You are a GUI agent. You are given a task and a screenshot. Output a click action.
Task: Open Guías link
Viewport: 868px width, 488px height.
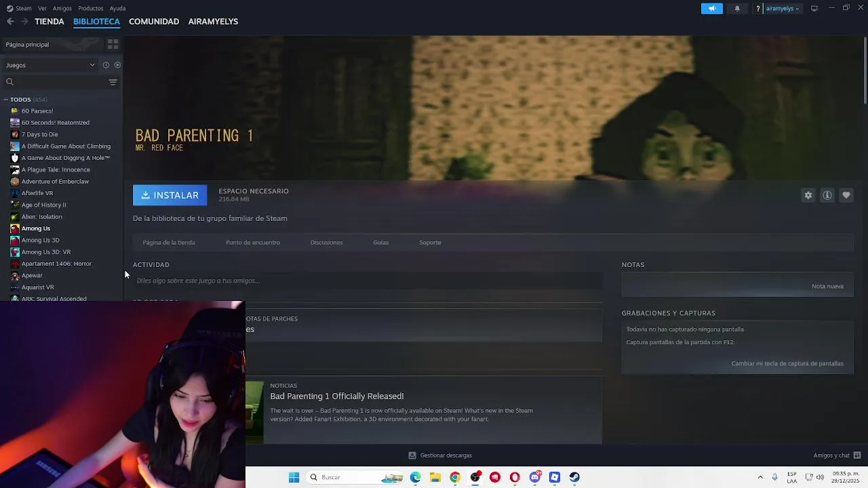(380, 243)
